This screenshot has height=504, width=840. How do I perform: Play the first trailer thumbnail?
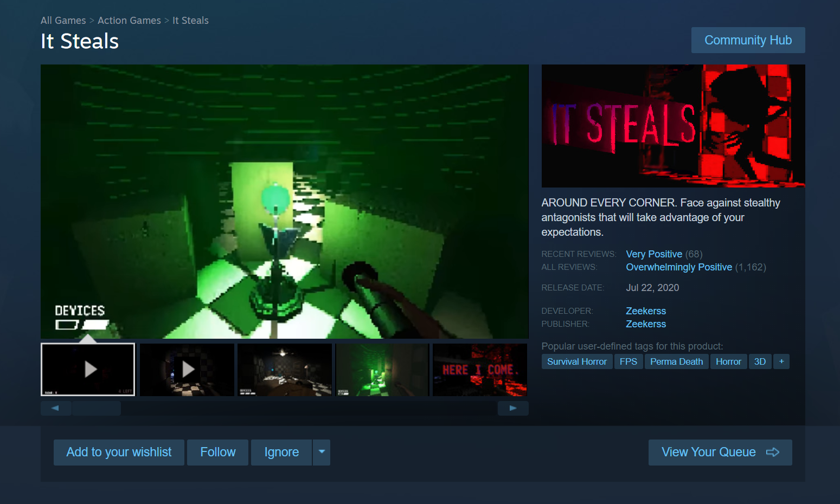[88, 370]
